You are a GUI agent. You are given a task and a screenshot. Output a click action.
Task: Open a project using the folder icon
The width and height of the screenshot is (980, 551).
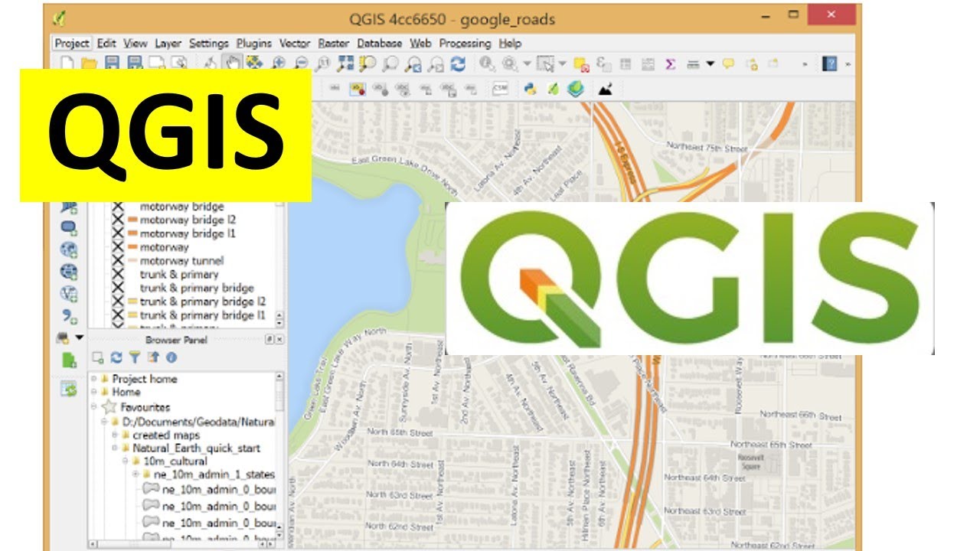[x=89, y=64]
